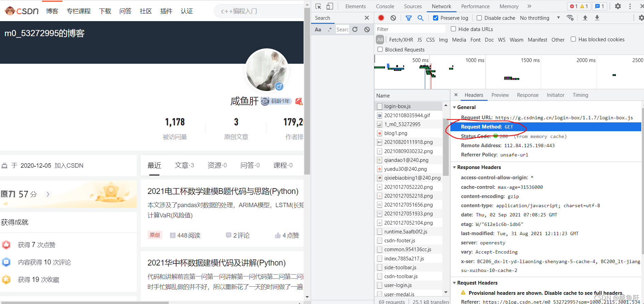Screen dimensions: 644x304
Task: Close the Search panel
Action: (367, 18)
